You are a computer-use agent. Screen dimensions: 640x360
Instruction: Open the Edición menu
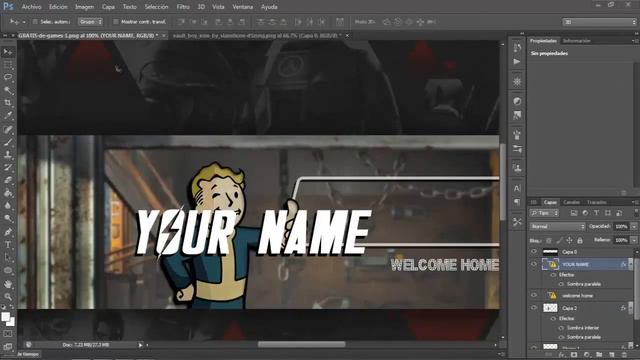point(58,7)
